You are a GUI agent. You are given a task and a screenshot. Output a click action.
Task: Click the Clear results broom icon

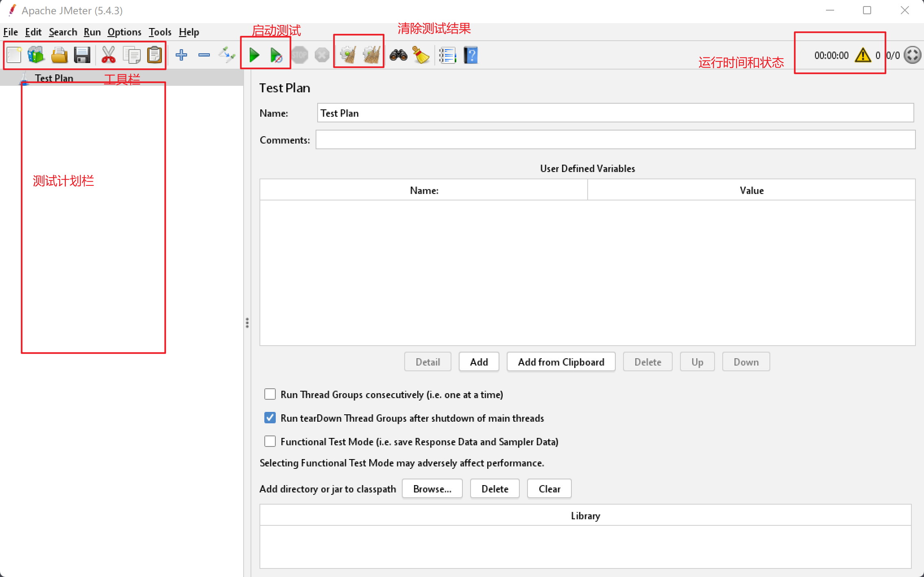point(348,55)
